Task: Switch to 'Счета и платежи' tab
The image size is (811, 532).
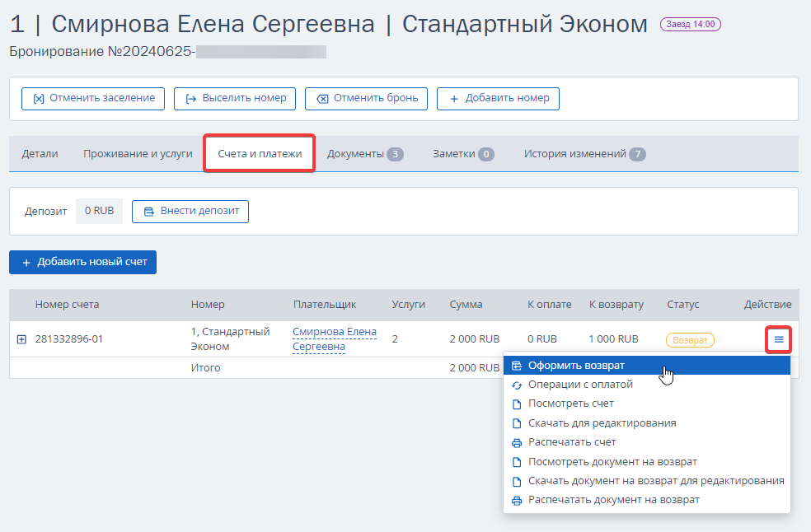Action: coord(260,153)
